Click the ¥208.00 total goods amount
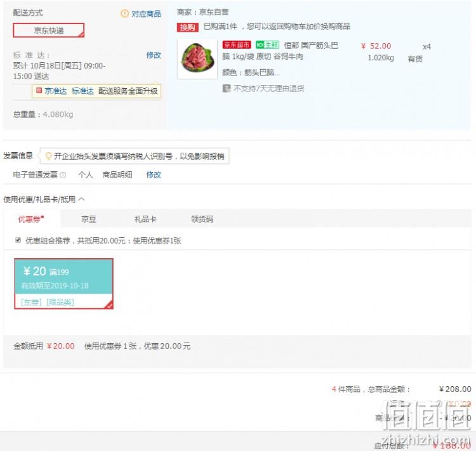The height and width of the screenshot is (451, 476). (x=455, y=389)
